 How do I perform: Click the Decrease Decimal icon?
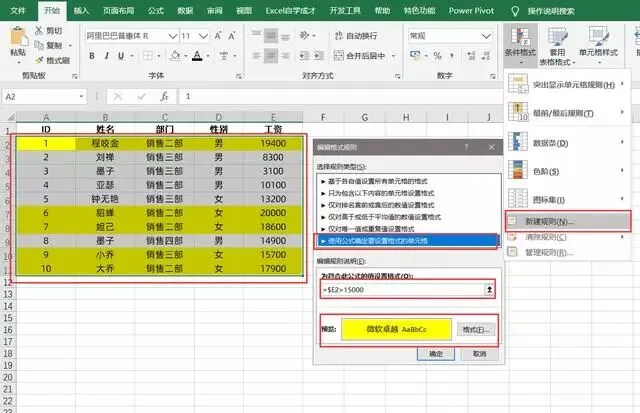click(486, 56)
